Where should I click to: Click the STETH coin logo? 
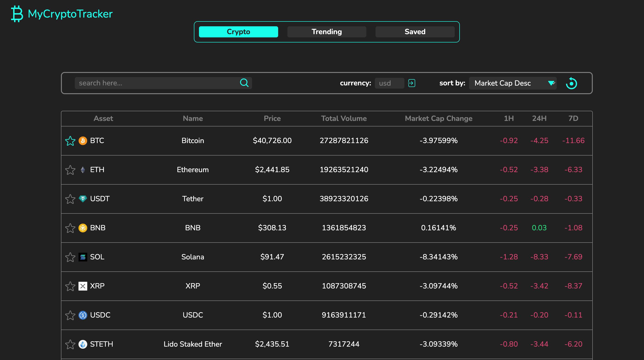(x=83, y=344)
